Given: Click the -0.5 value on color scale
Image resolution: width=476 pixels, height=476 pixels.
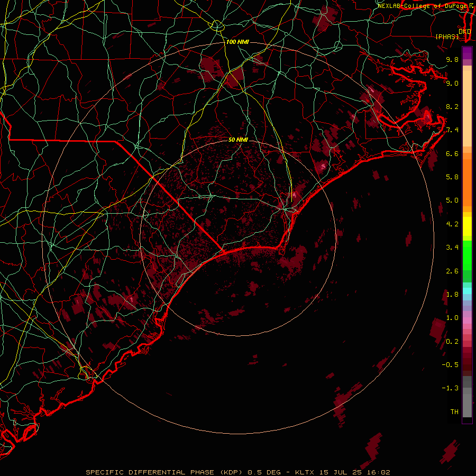Looking at the screenshot, I should click(450, 365).
